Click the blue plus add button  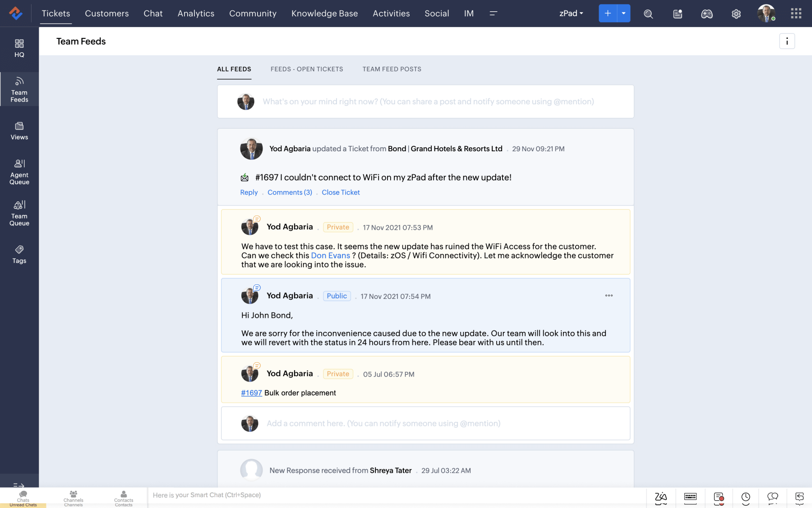608,13
